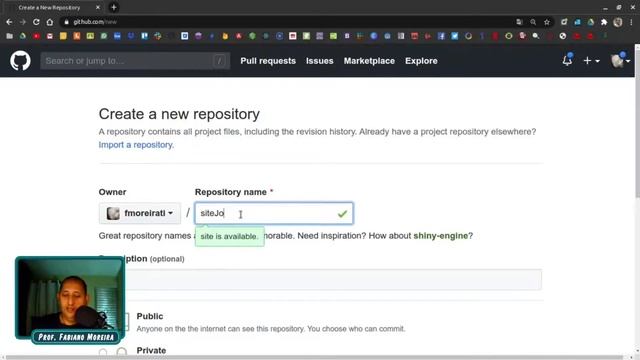
Task: Click the browser Back arrow
Action: point(9,22)
